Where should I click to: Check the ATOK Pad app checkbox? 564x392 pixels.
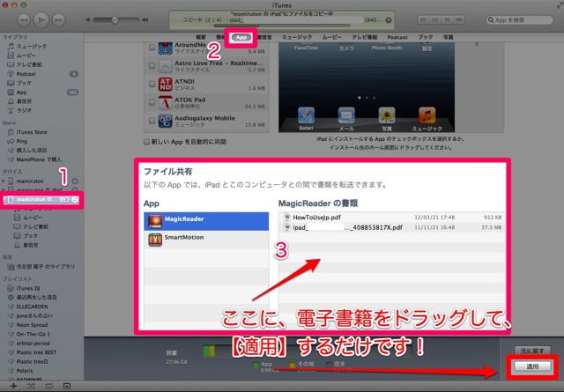click(x=152, y=102)
